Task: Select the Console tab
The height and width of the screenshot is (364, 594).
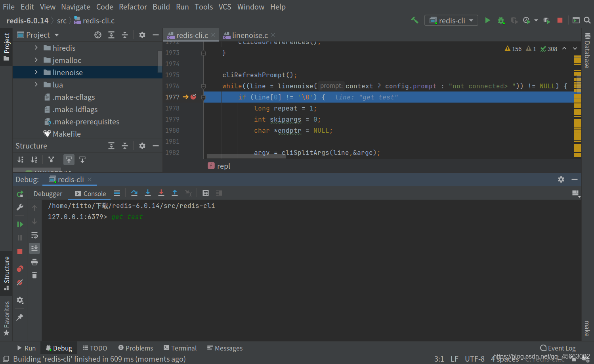Action: pos(90,194)
